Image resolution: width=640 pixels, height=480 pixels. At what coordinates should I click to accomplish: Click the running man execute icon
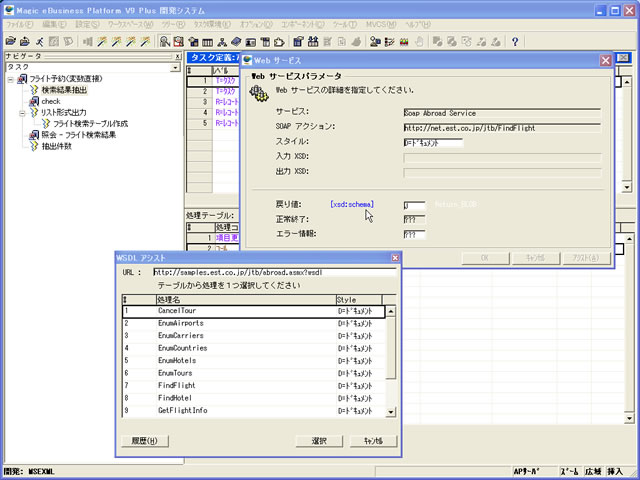coord(40,41)
